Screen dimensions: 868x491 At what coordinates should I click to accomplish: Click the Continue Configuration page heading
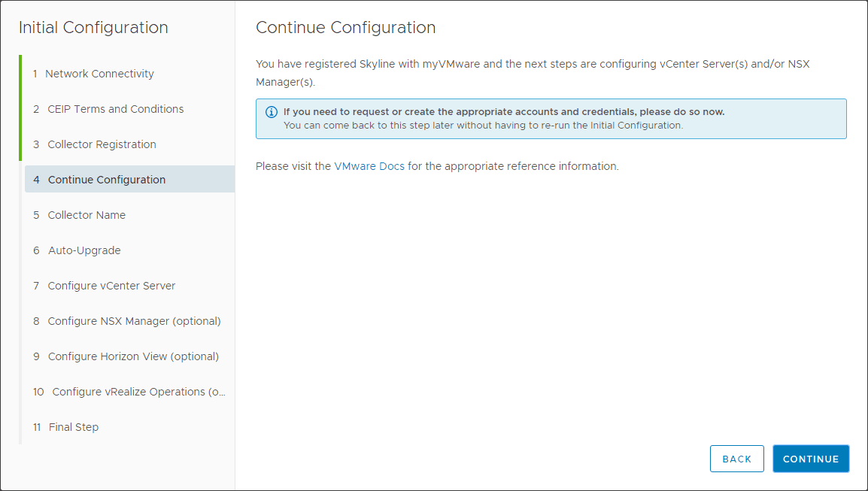pos(345,28)
